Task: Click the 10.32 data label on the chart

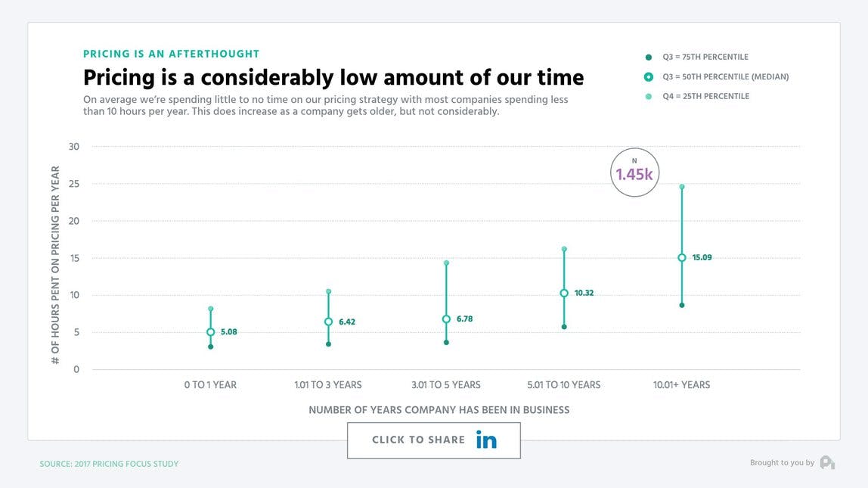Action: pos(582,292)
